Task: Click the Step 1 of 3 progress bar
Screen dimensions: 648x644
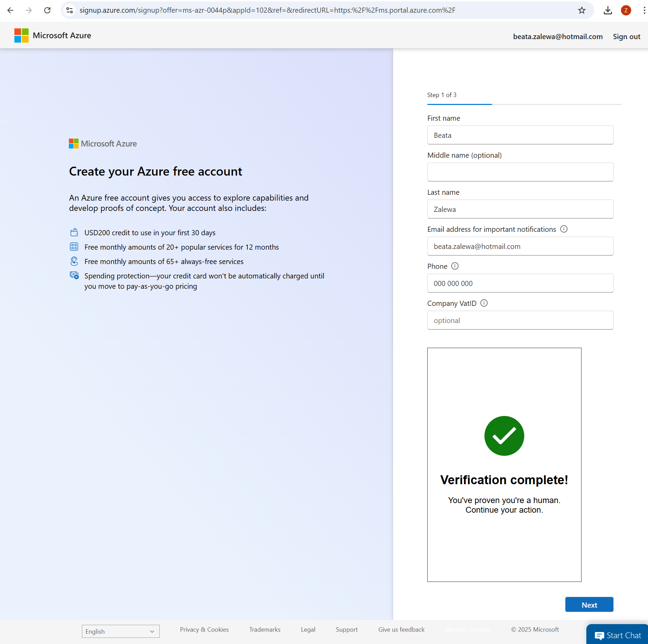Action: click(x=524, y=104)
